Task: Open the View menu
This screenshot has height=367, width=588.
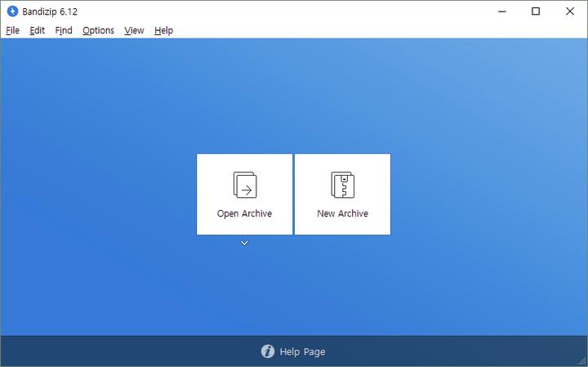Action: [134, 30]
